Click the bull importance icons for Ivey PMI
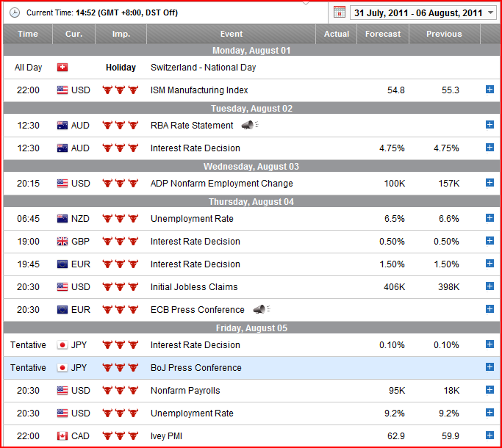Image resolution: width=502 pixels, height=448 pixels. [121, 436]
